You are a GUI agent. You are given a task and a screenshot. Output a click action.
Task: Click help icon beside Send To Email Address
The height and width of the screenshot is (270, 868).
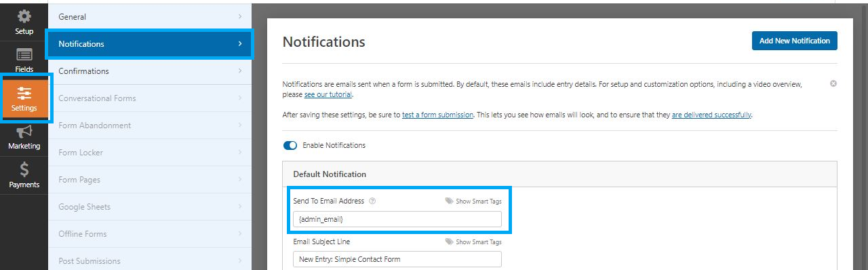tap(372, 201)
